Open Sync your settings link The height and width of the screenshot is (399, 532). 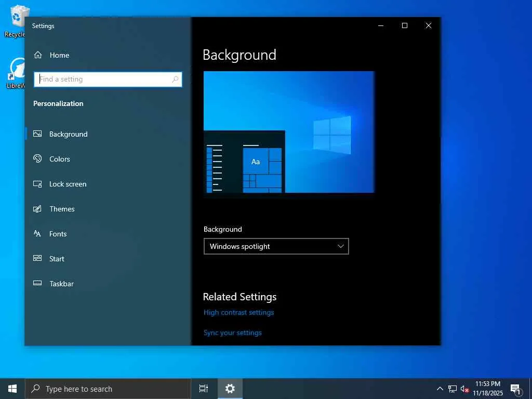click(232, 333)
